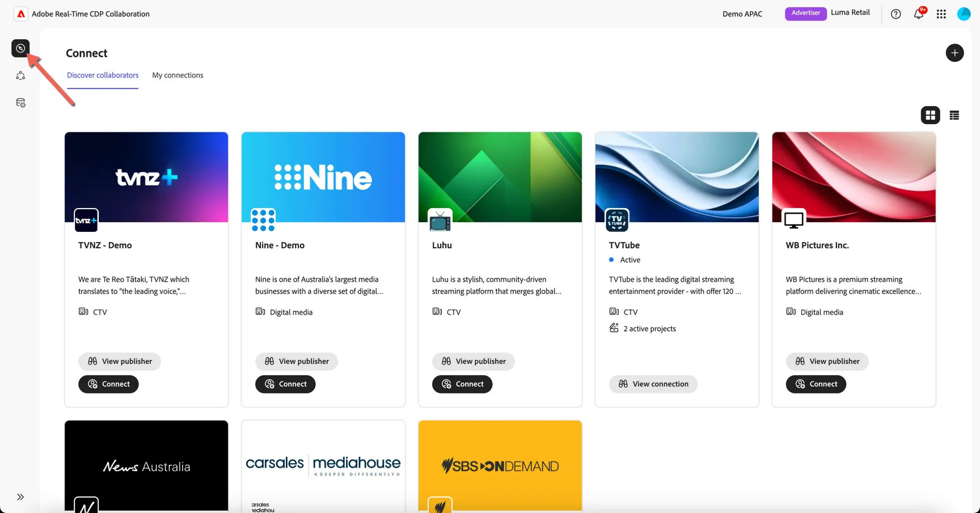Open the notifications bell icon
980x513 pixels.
point(918,14)
